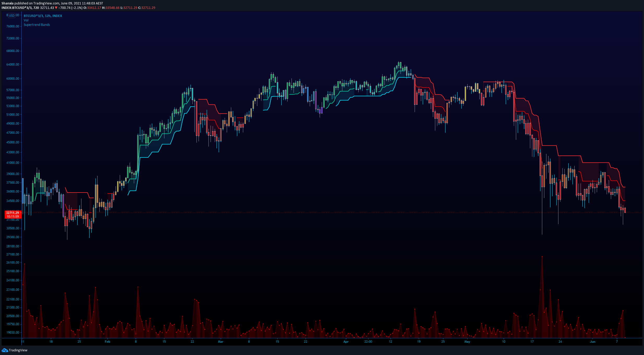
Task: Click the Feb marker on time axis
Action: [108, 342]
